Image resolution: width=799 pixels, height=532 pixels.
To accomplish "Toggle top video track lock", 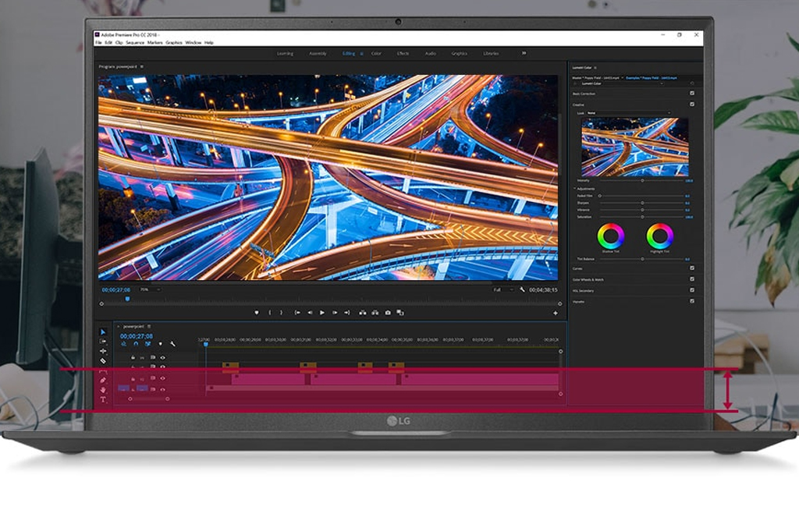I will [x=133, y=358].
